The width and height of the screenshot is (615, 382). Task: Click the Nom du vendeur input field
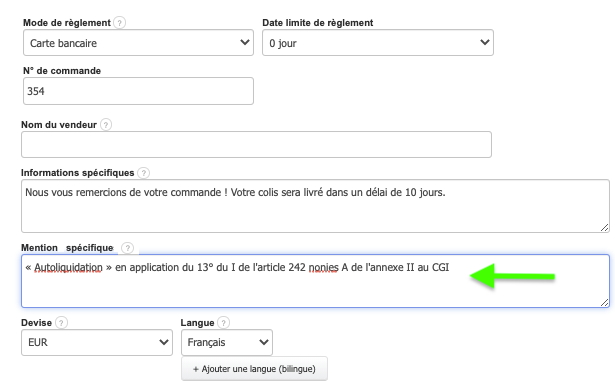256,144
